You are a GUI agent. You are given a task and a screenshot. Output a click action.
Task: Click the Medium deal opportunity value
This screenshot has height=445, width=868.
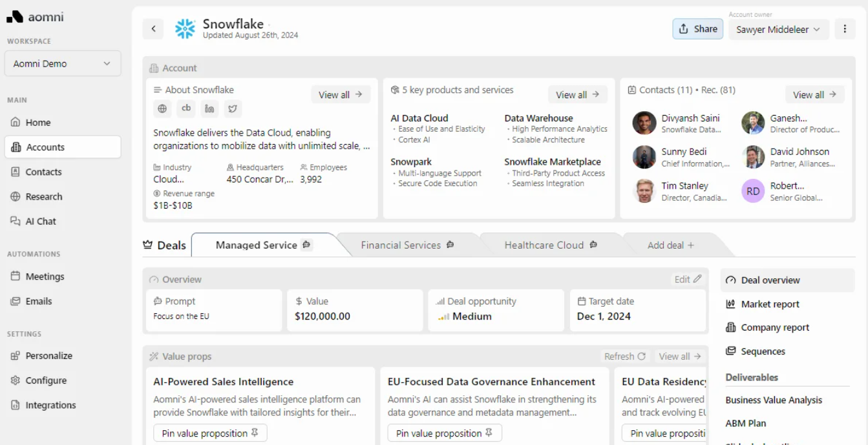click(x=472, y=316)
